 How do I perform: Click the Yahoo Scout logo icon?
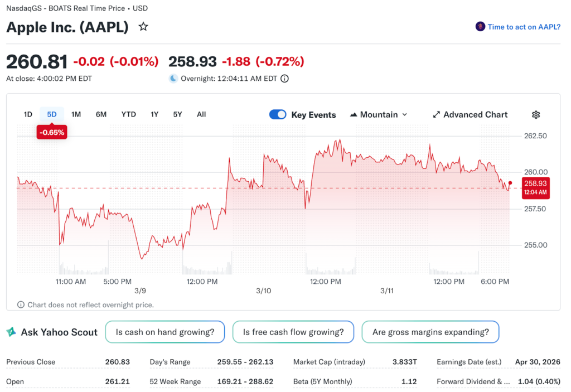(x=11, y=332)
